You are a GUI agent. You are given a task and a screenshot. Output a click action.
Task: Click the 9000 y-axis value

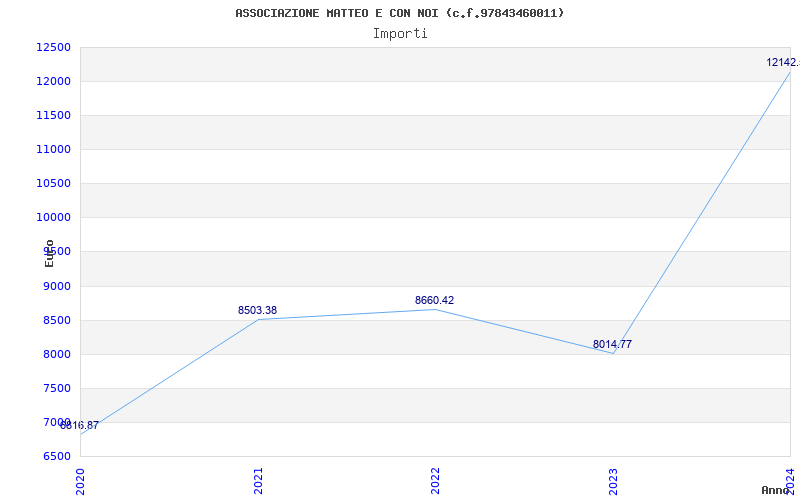click(x=57, y=286)
